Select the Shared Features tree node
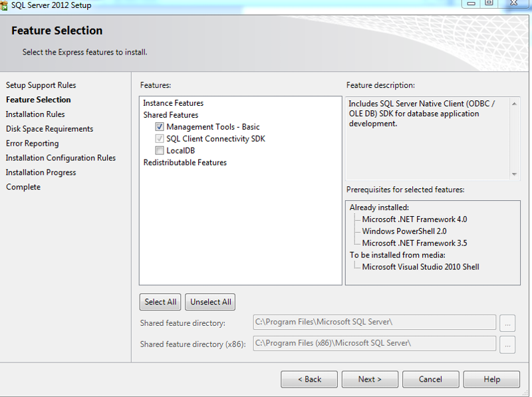 (x=171, y=114)
